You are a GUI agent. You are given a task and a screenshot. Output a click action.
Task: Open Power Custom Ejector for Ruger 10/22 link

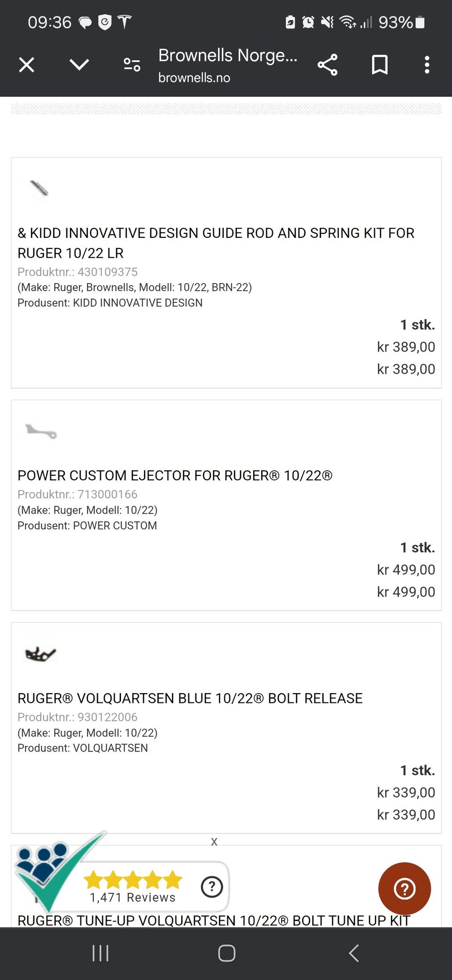pyautogui.click(x=175, y=475)
